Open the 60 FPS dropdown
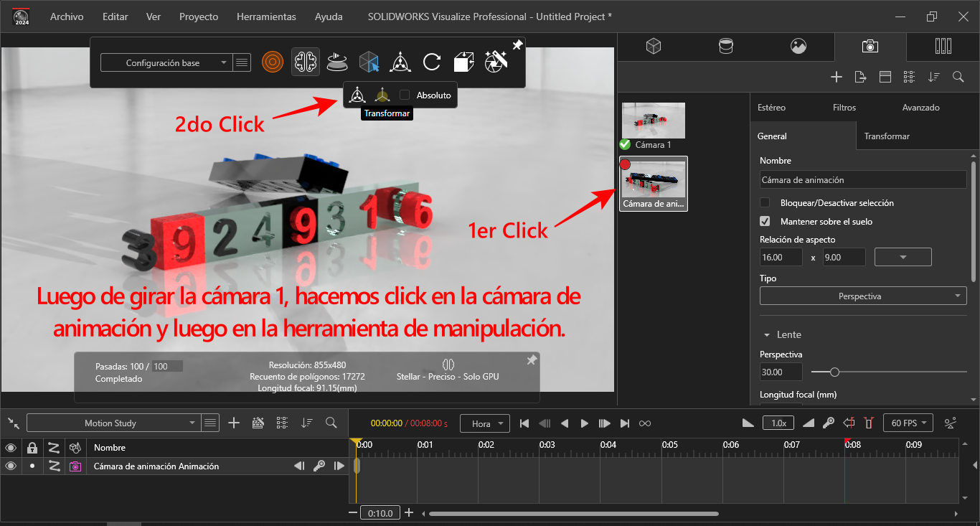 click(x=908, y=423)
